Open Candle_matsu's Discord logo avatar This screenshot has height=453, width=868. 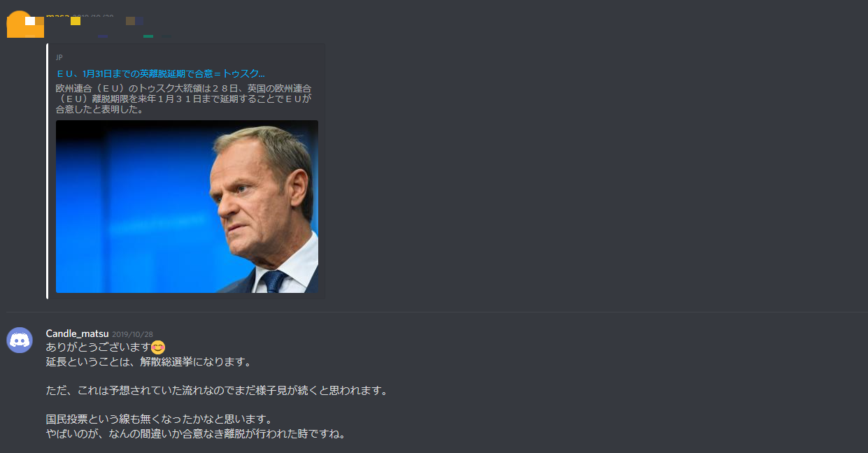20,340
